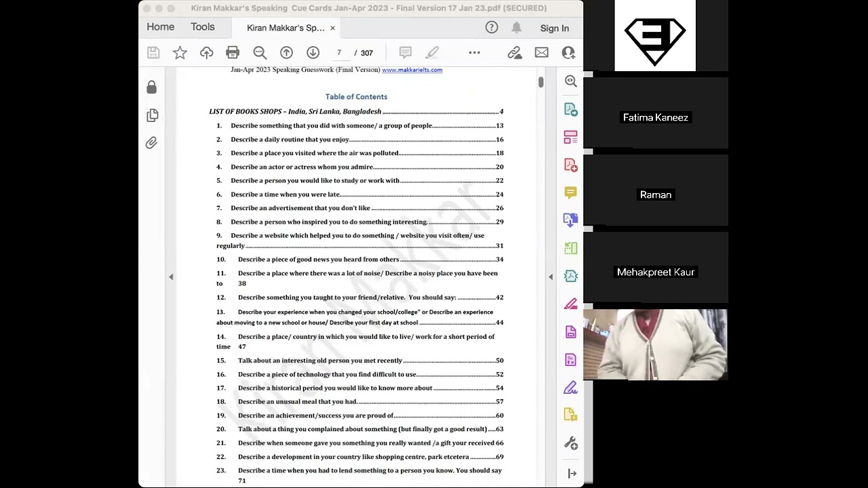868x488 pixels.
Task: Open the Help question mark menu
Action: [492, 28]
